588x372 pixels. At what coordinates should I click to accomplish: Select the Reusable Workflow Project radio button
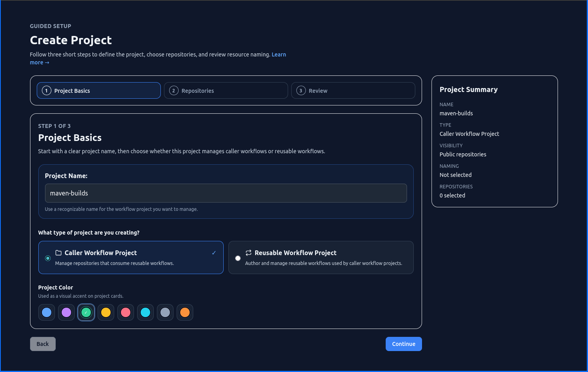pyautogui.click(x=238, y=258)
